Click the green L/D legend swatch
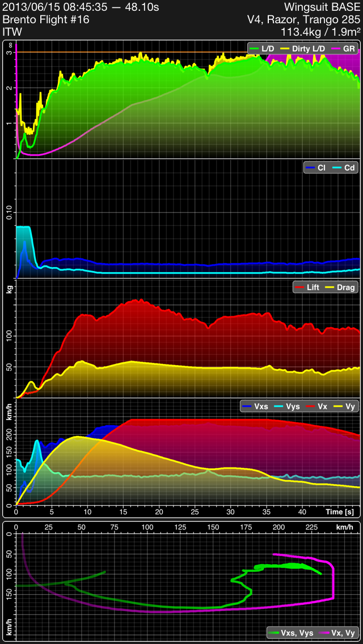Viewport: 363px width, 644px height. [x=255, y=49]
